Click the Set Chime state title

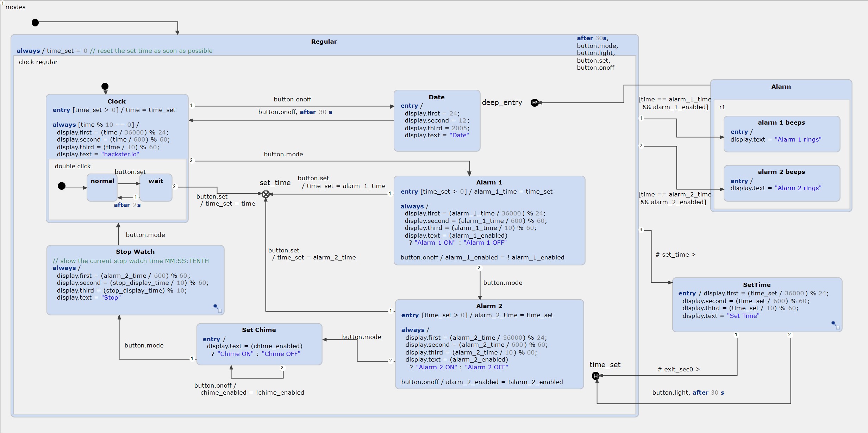(259, 330)
